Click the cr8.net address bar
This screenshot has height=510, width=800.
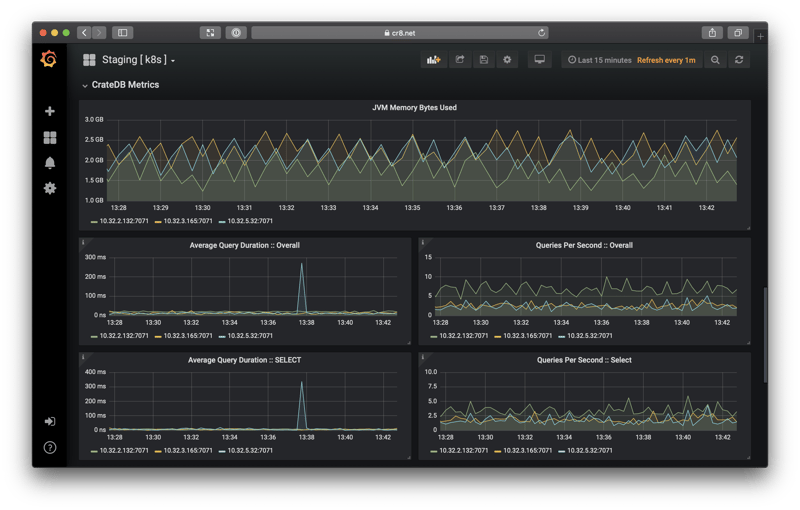[399, 33]
